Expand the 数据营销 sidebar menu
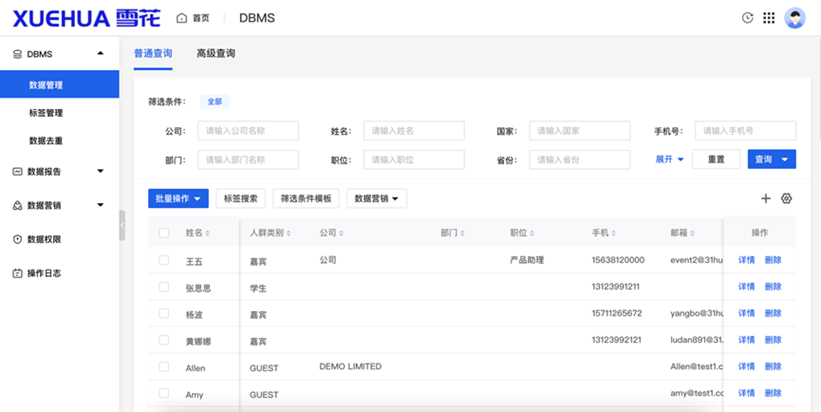 tap(59, 205)
